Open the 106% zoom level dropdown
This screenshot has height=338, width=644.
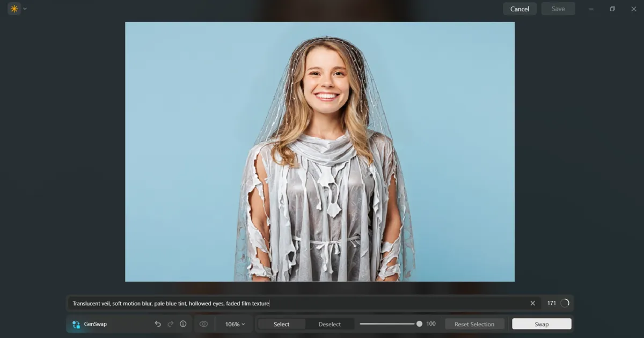(x=233, y=324)
